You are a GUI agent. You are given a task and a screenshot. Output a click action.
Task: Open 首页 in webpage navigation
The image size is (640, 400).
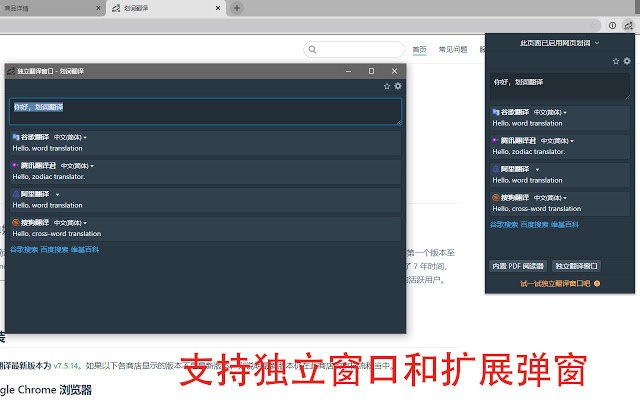click(419, 50)
